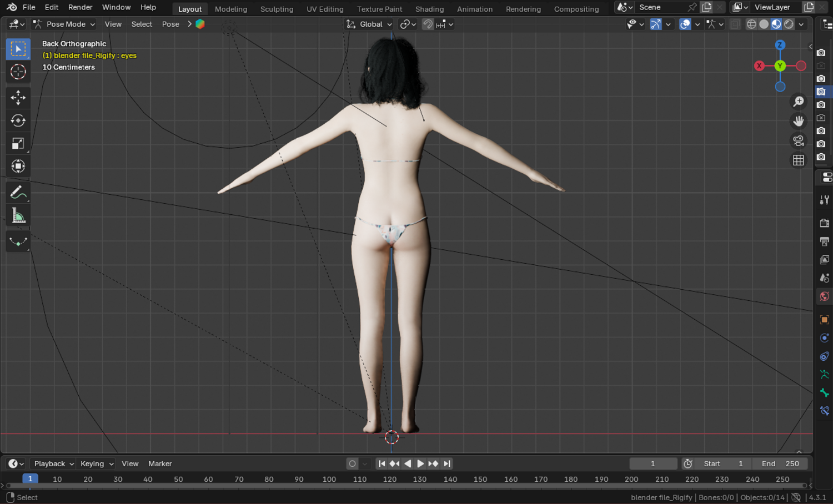Pick the Rotate tool
The height and width of the screenshot is (504, 833).
18,120
